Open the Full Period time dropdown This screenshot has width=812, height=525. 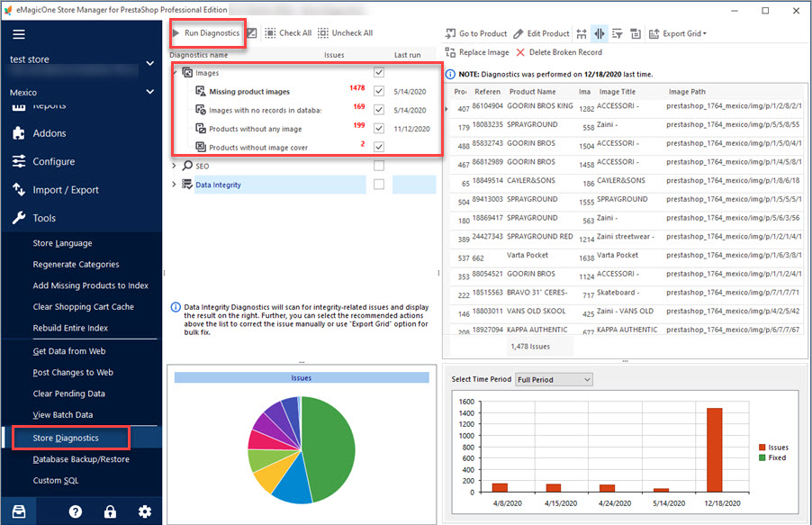(x=555, y=379)
